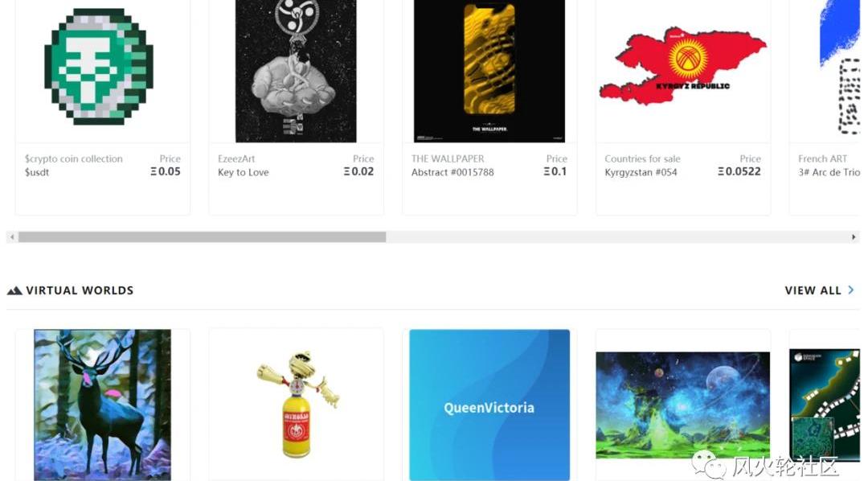This screenshot has height=481, width=868.
Task: Open THE WALLPAPER collection name
Action: click(448, 158)
